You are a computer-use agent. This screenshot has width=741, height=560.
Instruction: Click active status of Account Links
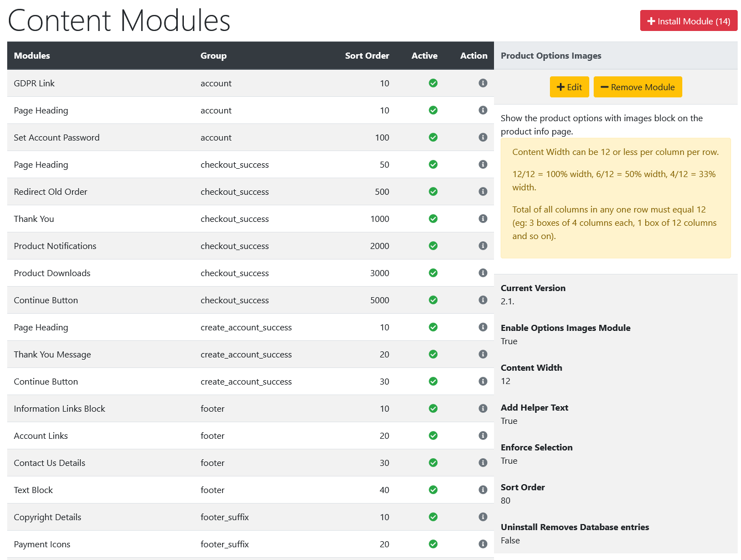point(433,435)
